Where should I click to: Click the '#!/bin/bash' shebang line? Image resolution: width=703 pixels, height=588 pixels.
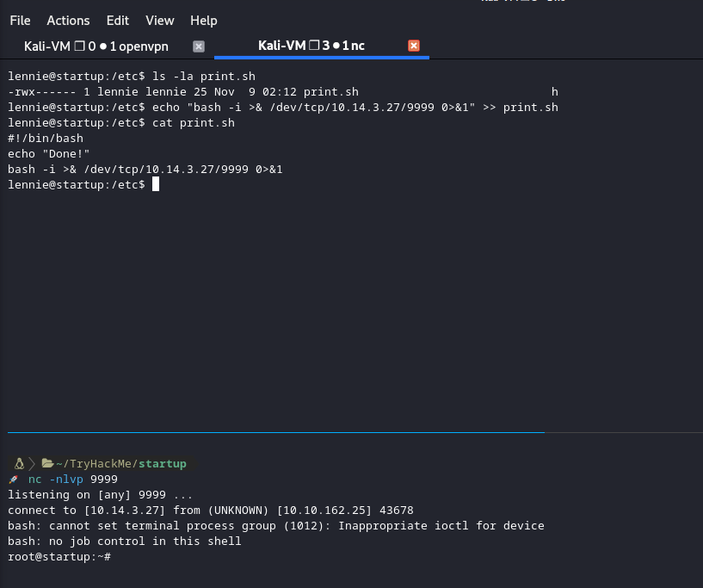coord(46,138)
